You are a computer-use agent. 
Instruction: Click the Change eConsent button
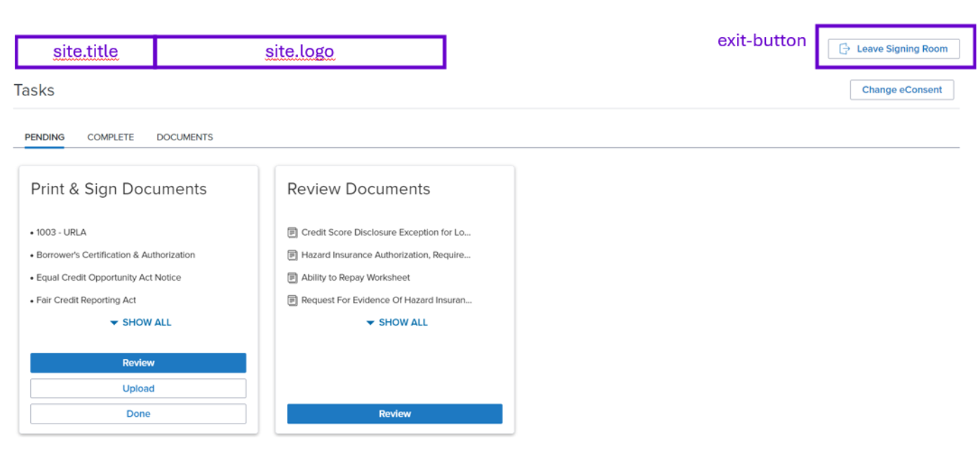click(901, 90)
